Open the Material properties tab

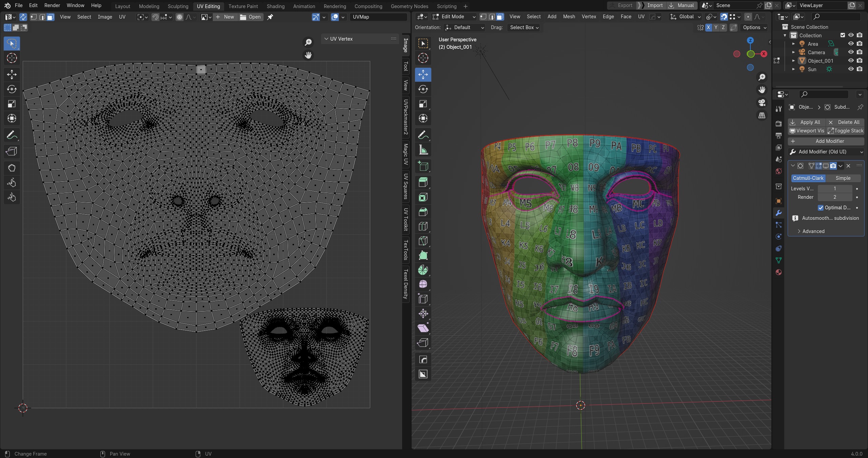[778, 272]
